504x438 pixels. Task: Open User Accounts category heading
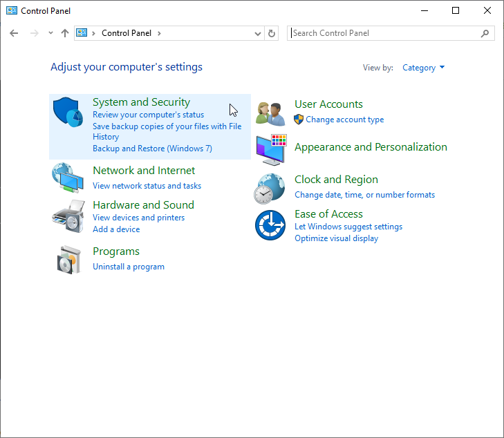tap(328, 104)
